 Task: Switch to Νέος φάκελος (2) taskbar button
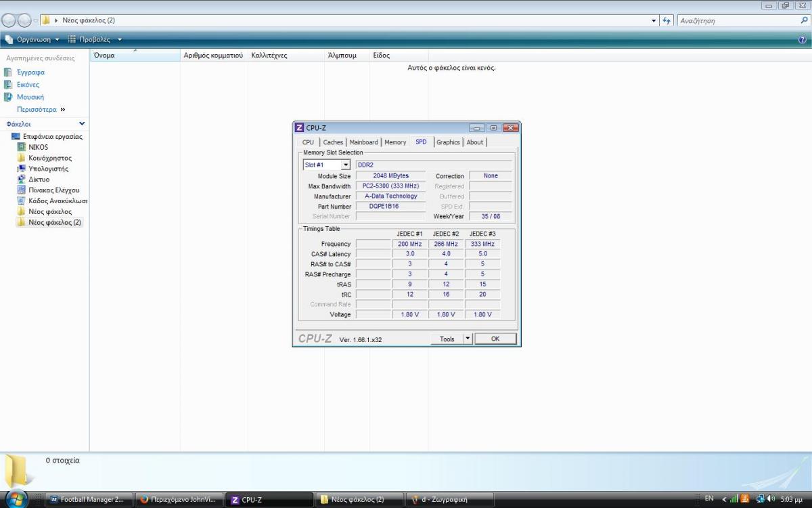click(x=359, y=500)
